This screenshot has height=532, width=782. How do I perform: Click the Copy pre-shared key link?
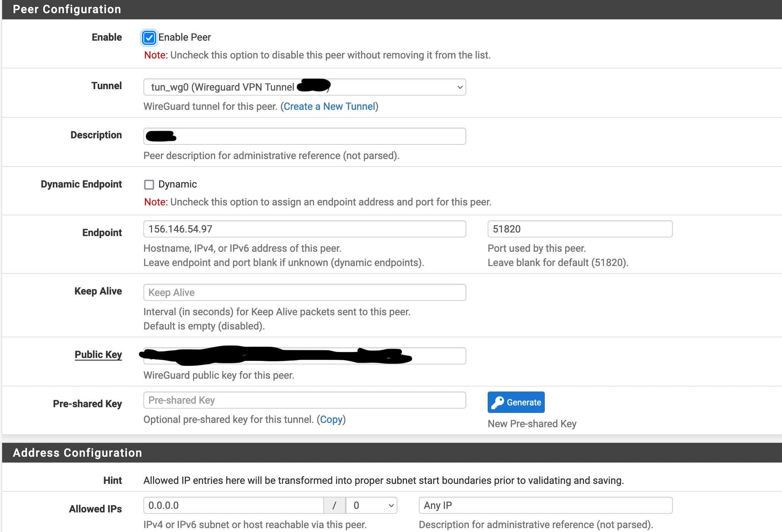[x=331, y=420]
